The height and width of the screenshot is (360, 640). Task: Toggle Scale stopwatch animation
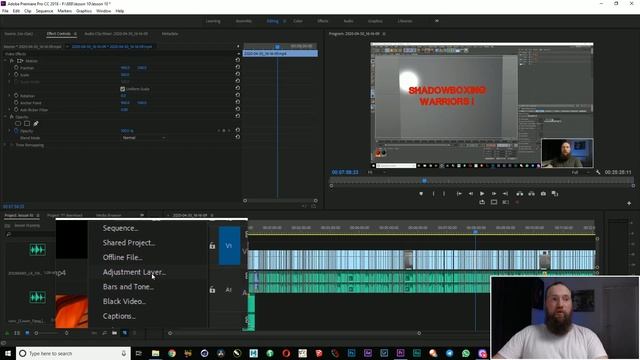pyautogui.click(x=16, y=75)
